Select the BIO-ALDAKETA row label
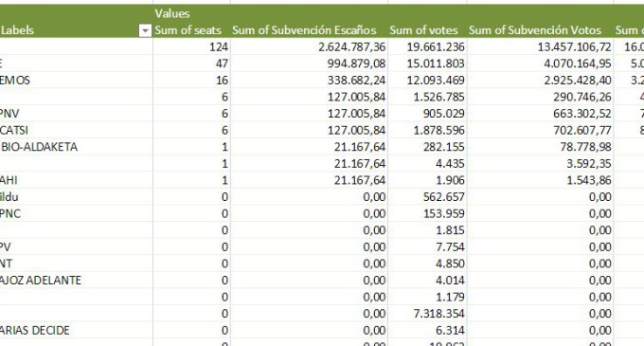 click(39, 147)
